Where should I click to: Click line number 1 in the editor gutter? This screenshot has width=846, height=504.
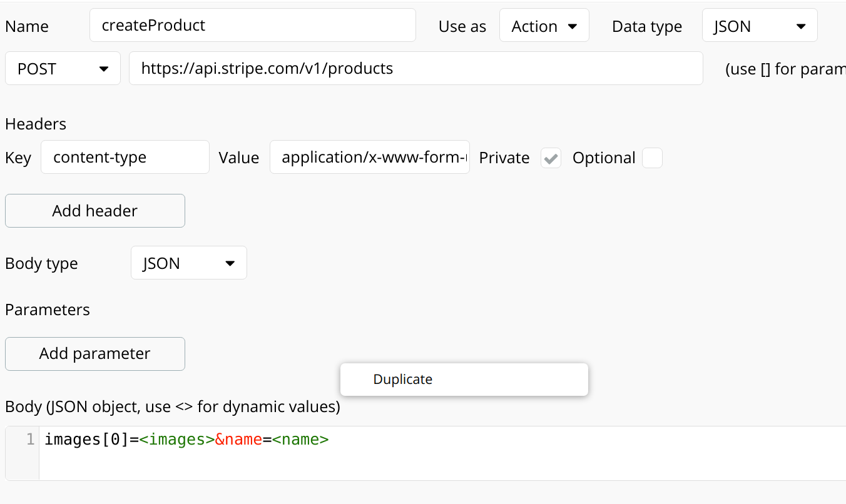tap(30, 440)
